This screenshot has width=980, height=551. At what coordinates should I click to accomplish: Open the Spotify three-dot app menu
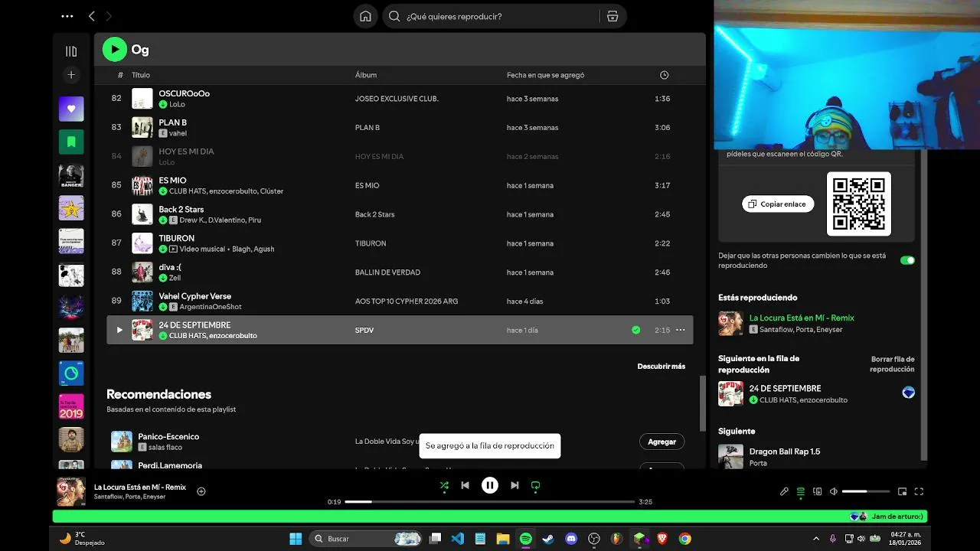[67, 16]
